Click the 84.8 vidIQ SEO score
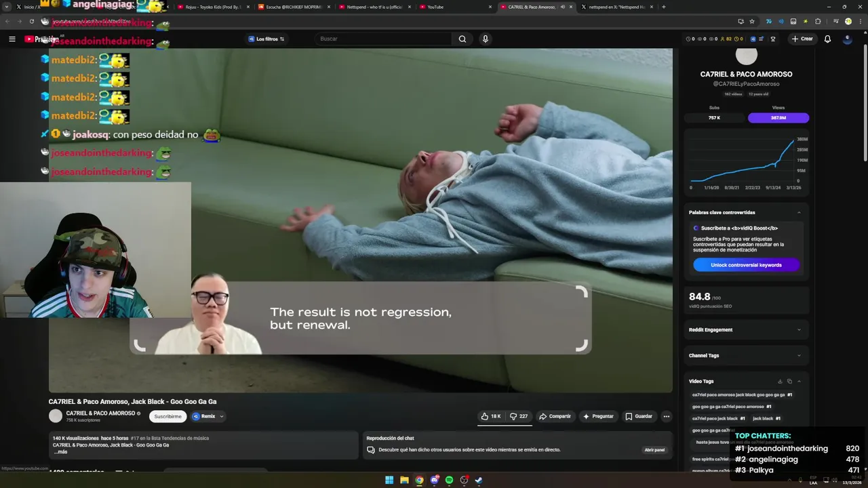868x488 pixels. [x=700, y=297]
